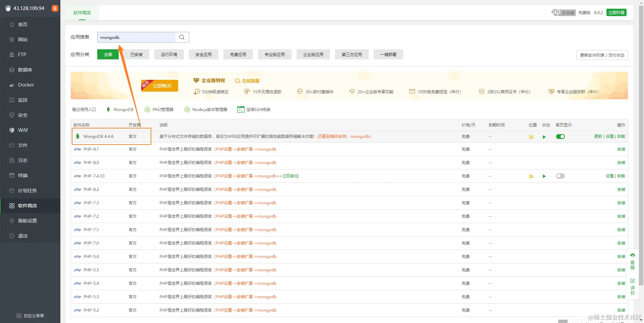This screenshot has width=644, height=323.
Task: Click MongoDB 4.4.6 software name
Action: click(x=99, y=137)
